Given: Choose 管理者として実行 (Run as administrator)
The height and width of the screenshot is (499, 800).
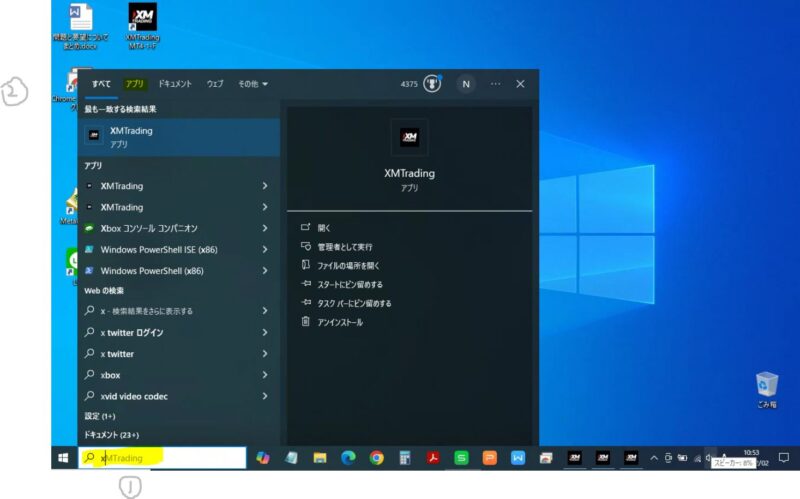Looking at the screenshot, I should point(345,247).
